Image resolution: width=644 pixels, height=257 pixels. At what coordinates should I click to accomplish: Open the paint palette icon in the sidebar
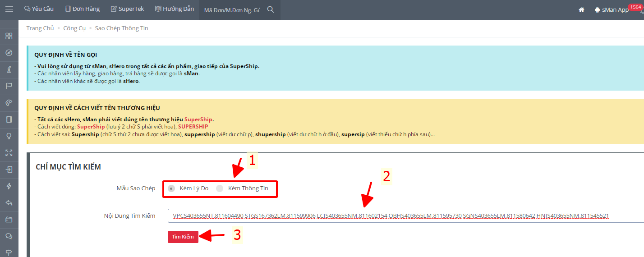[9, 103]
